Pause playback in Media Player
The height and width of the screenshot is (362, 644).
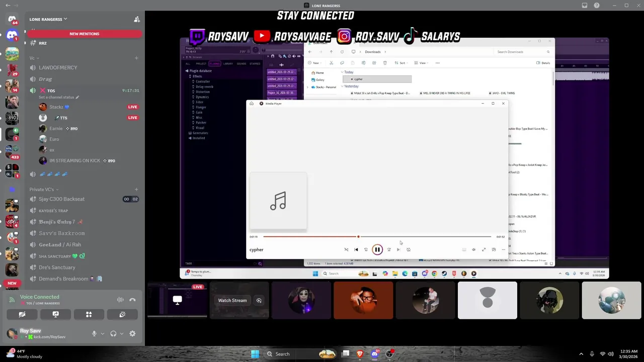pos(377,249)
